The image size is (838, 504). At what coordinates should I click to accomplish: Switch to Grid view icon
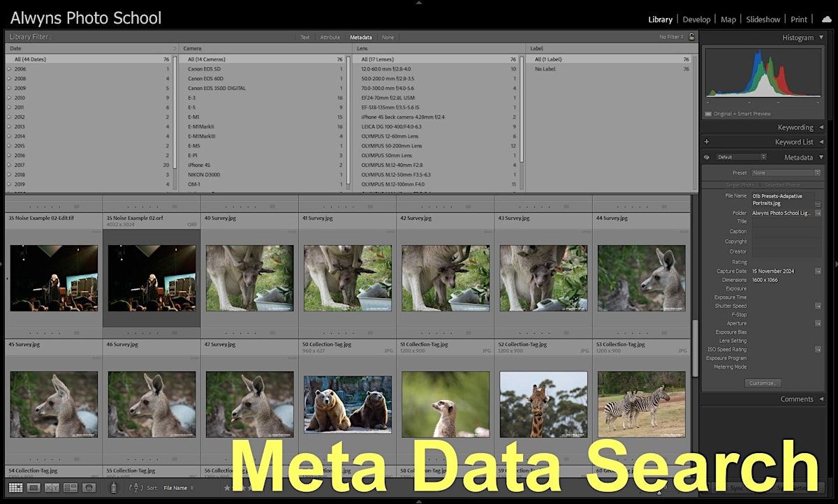click(15, 487)
